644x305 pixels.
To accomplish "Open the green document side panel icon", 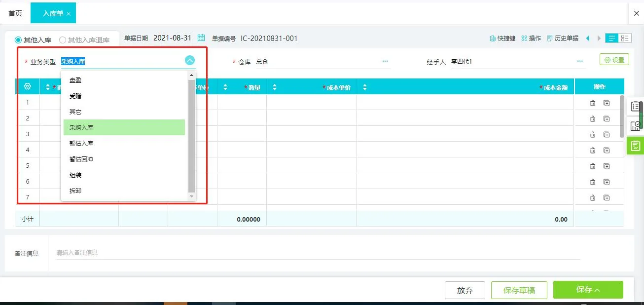I will (636, 145).
